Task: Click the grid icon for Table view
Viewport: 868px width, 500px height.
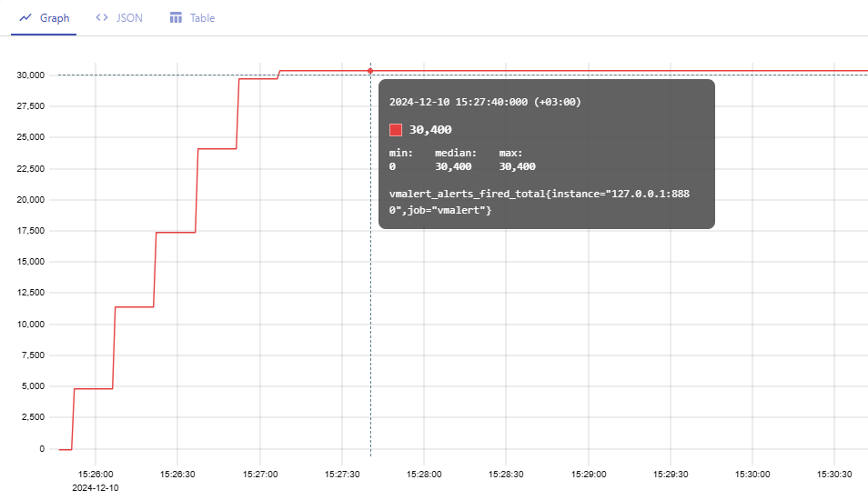Action: coord(177,18)
